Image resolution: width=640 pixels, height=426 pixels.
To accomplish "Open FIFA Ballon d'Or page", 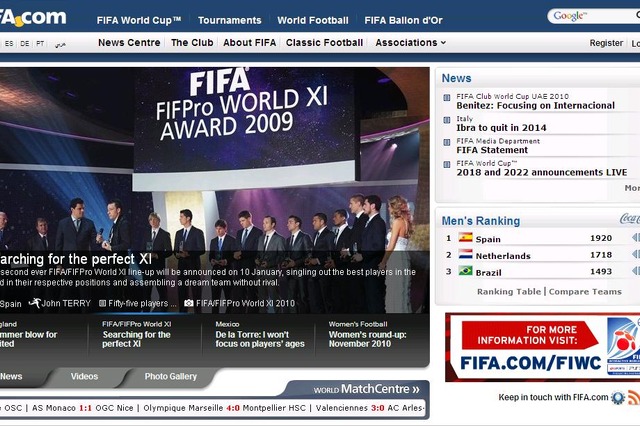I will (x=403, y=20).
